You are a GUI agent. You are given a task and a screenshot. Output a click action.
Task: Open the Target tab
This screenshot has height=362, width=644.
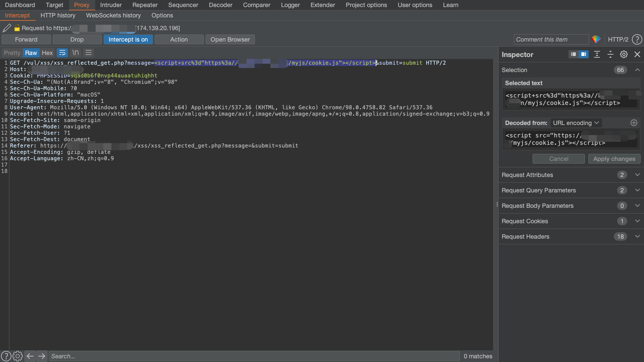[x=54, y=5]
